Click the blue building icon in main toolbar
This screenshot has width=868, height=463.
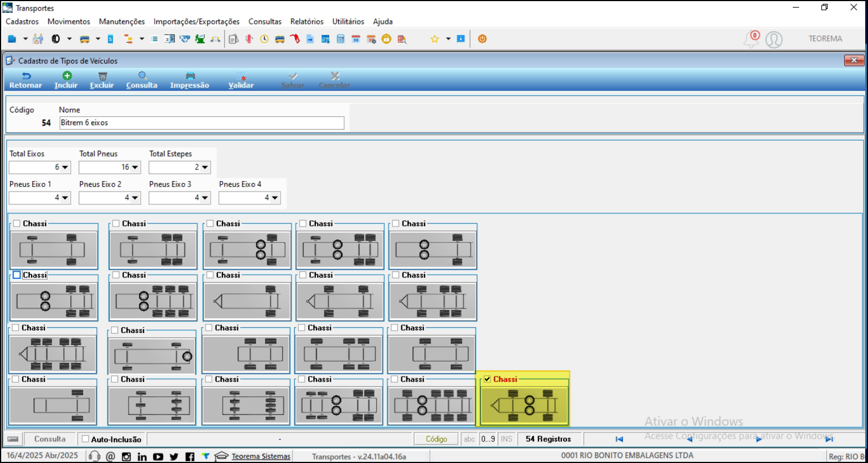12,39
